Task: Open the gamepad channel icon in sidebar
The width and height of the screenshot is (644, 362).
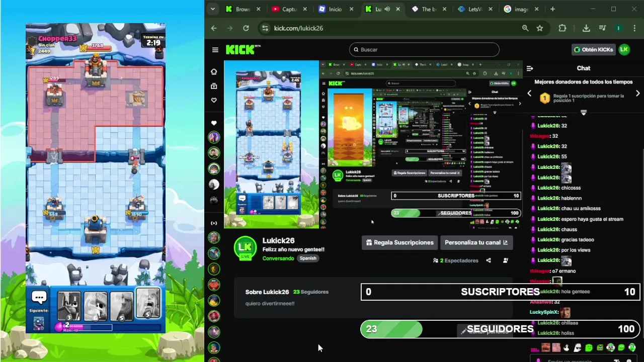Action: (x=214, y=200)
